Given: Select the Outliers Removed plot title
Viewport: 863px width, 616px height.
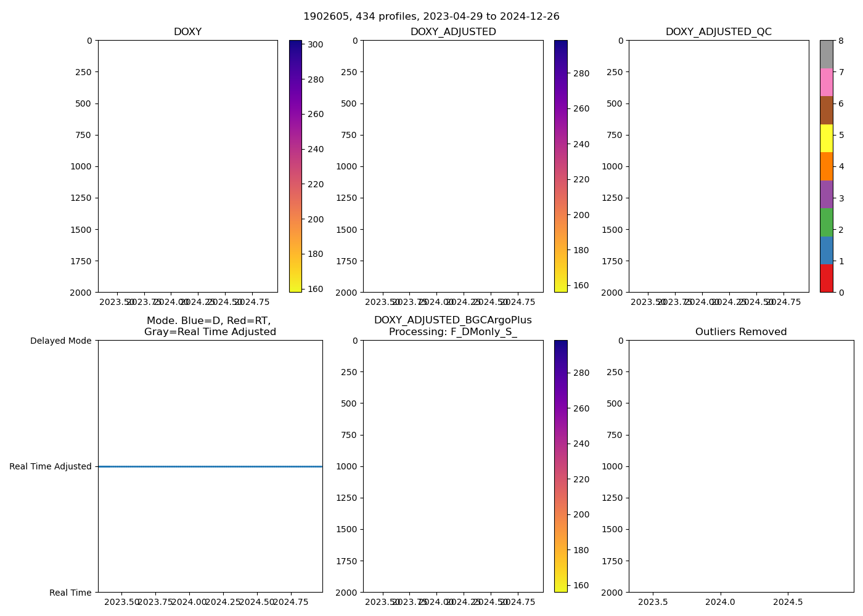Looking at the screenshot, I should click(x=740, y=332).
